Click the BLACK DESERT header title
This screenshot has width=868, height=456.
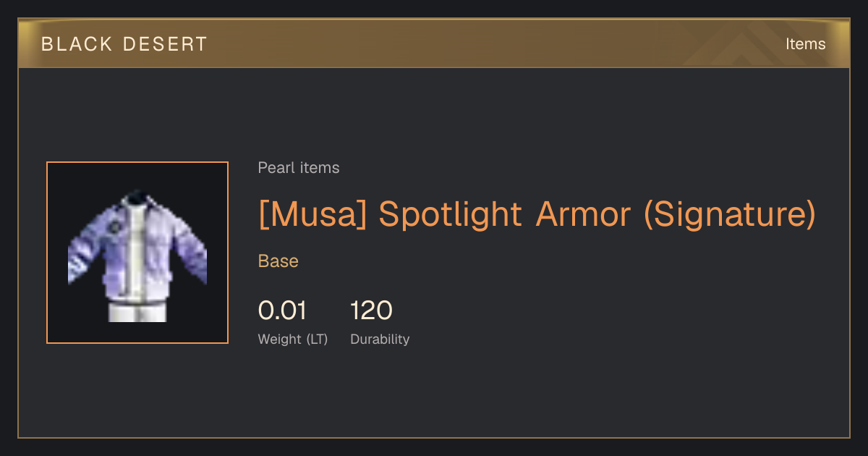(x=124, y=44)
